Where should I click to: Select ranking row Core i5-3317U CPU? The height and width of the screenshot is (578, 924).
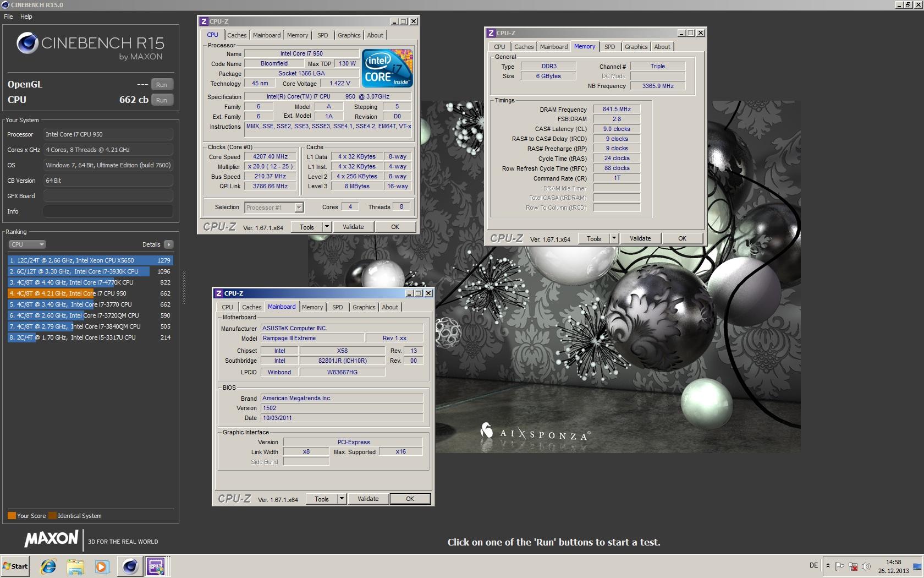pyautogui.click(x=91, y=337)
